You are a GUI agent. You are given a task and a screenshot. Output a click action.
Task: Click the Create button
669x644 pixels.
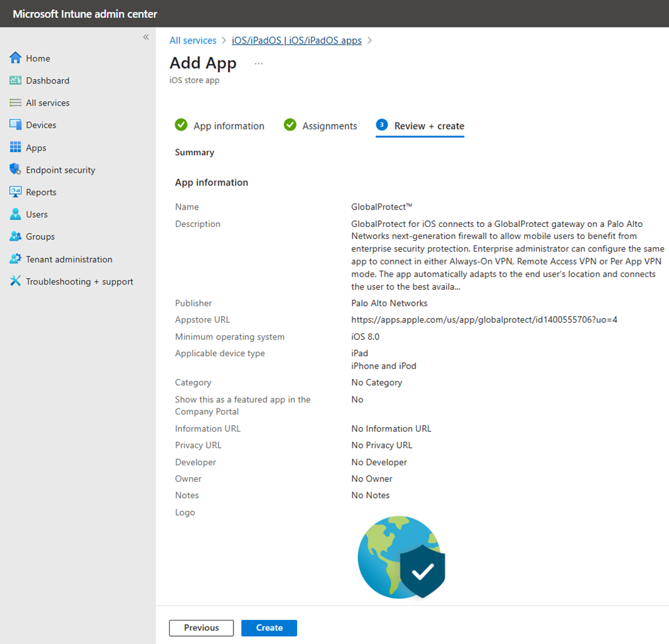(x=269, y=628)
